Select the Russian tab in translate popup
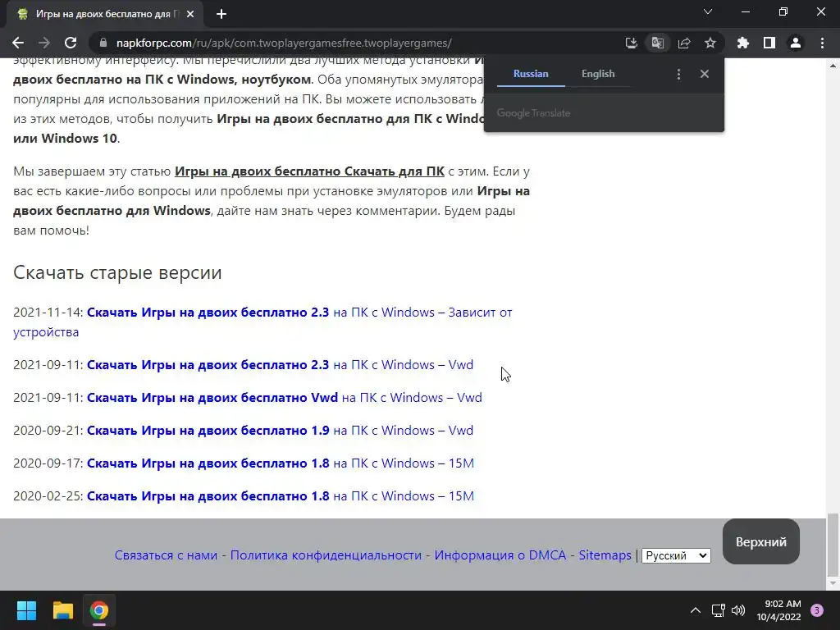 coord(531,74)
